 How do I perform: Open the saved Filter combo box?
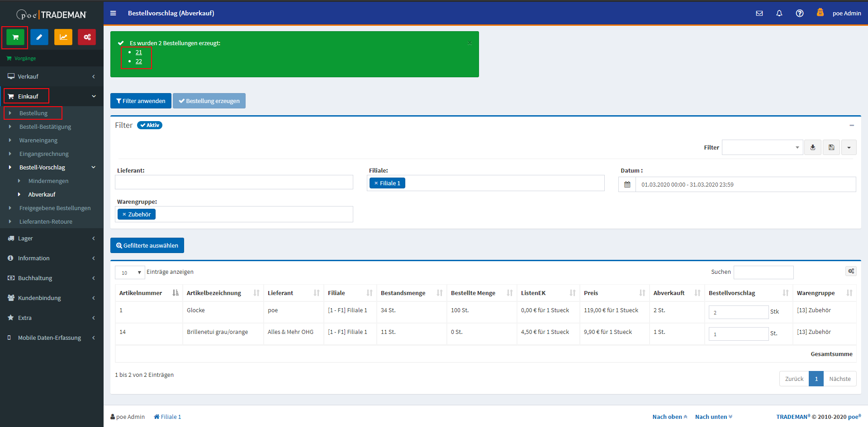[x=762, y=147]
